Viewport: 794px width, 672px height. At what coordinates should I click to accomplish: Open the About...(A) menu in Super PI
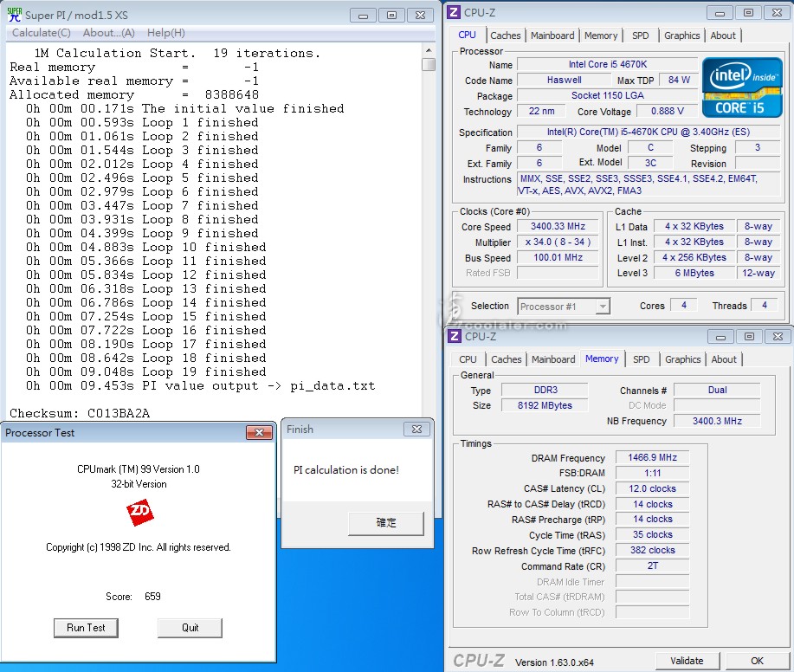tap(109, 33)
